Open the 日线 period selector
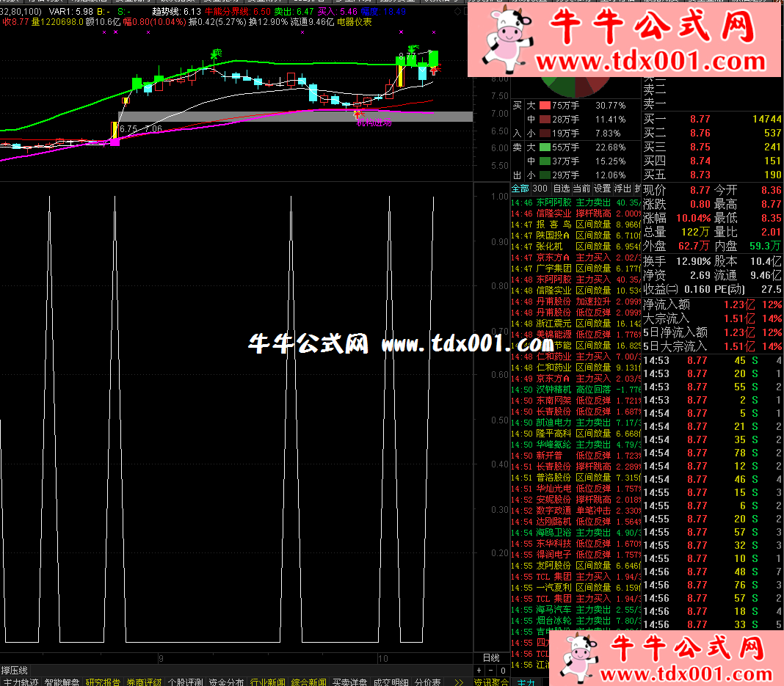The image size is (784, 686). coord(491,658)
